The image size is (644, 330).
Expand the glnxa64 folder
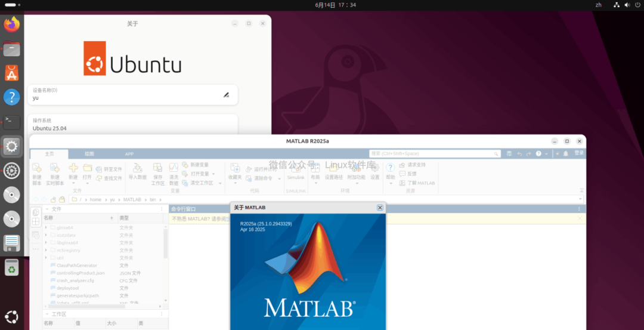(45, 227)
